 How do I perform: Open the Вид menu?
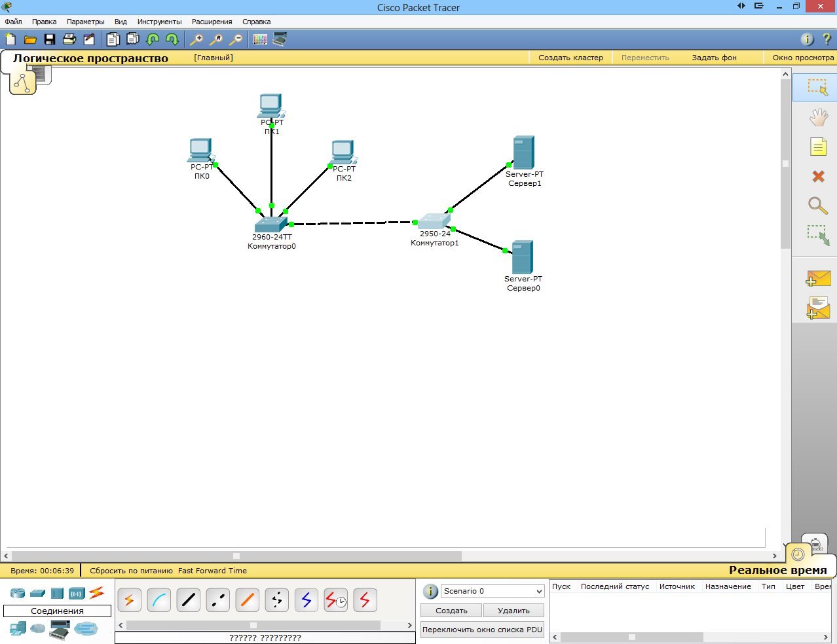(x=121, y=22)
